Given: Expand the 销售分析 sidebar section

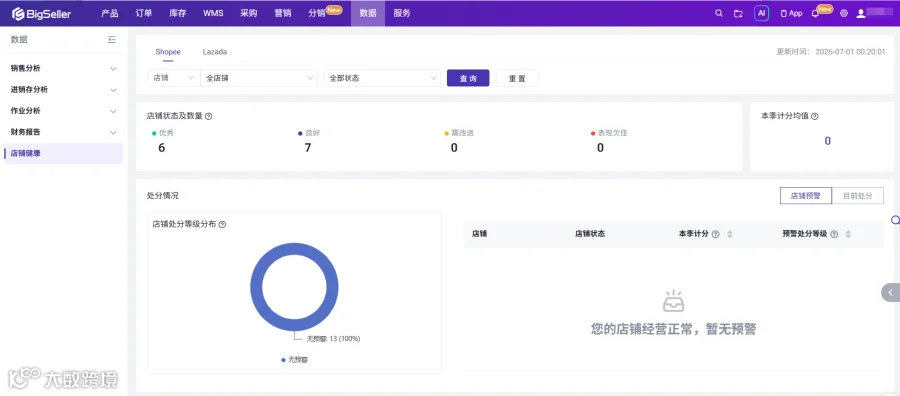Looking at the screenshot, I should click(x=63, y=68).
